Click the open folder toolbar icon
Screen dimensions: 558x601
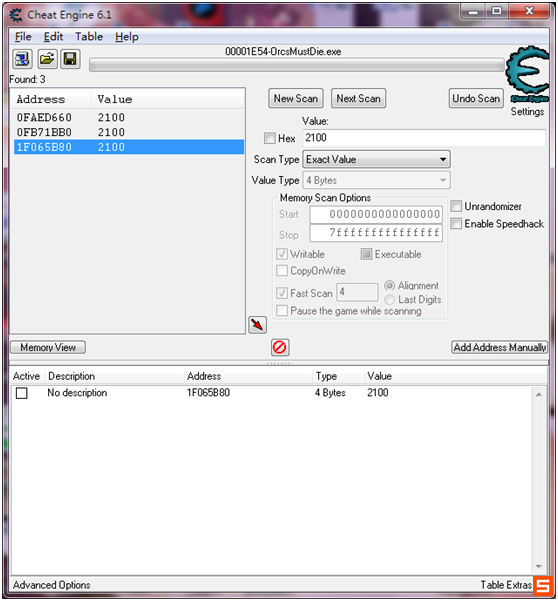47,59
